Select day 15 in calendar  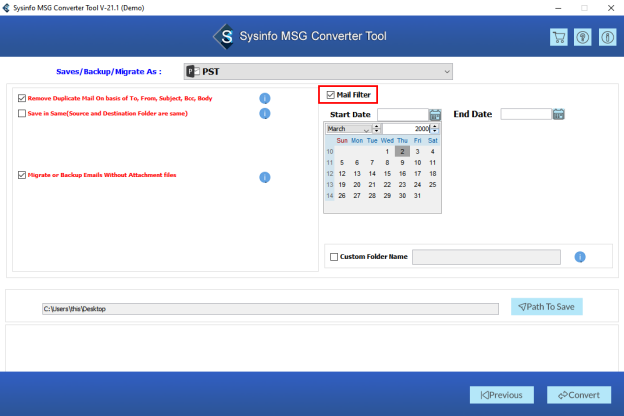point(387,174)
